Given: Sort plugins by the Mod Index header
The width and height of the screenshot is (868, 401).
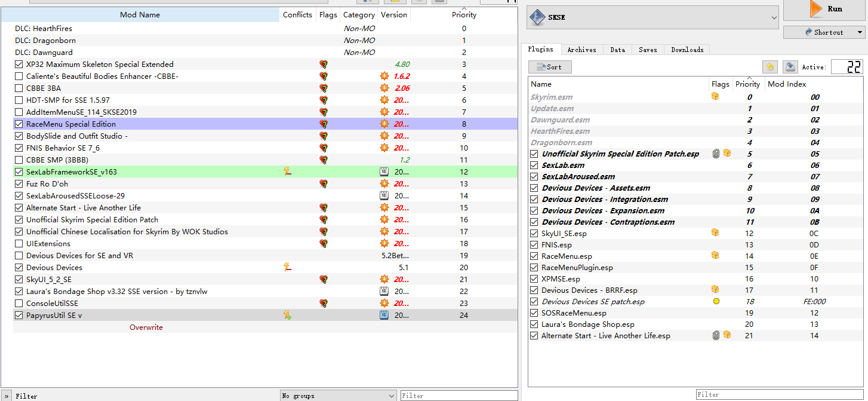Looking at the screenshot, I should click(787, 84).
